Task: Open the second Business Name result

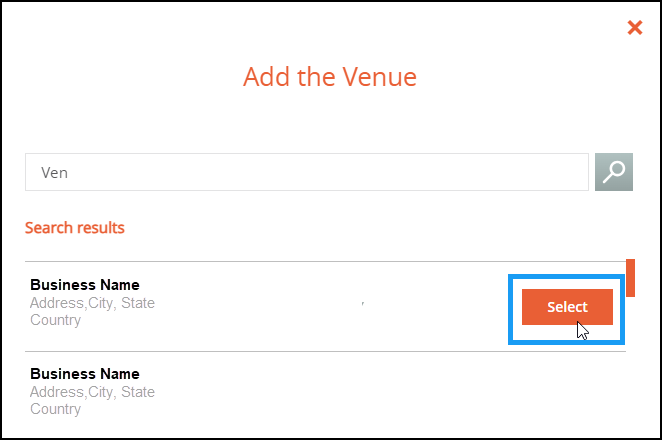Action: 84,374
